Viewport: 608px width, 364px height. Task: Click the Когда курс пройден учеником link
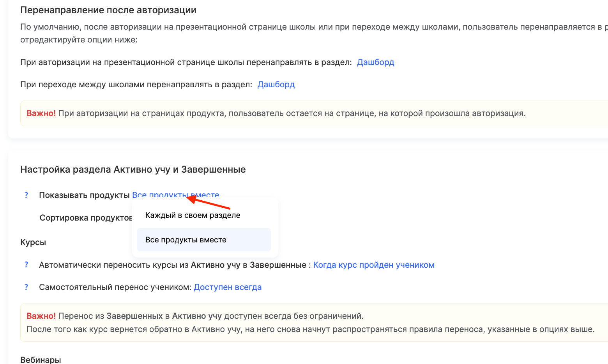pos(373,265)
